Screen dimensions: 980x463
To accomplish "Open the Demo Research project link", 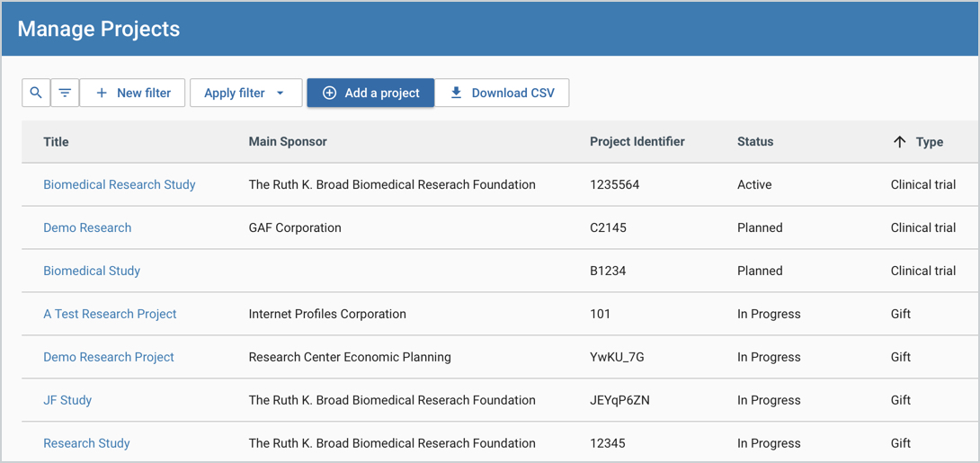I will click(x=87, y=227).
